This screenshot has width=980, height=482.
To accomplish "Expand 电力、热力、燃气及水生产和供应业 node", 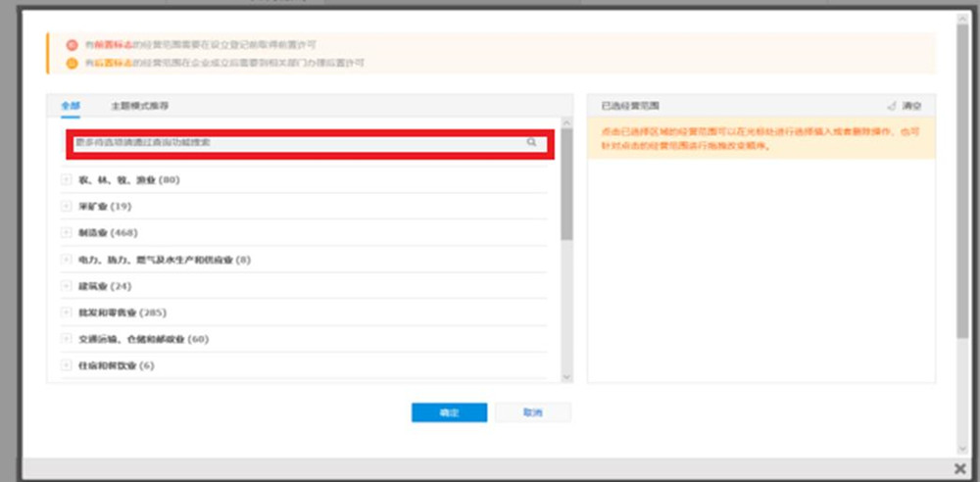I will tap(67, 260).
